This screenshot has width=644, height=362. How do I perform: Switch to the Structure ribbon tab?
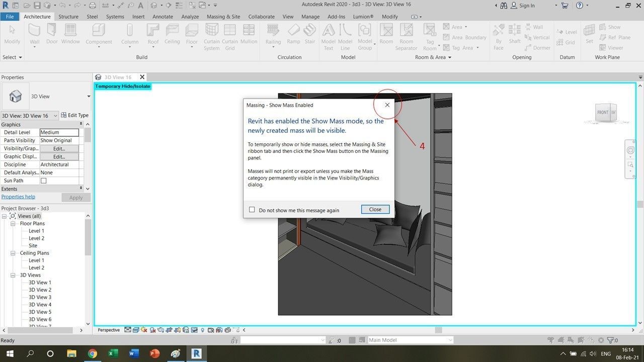[x=68, y=17]
